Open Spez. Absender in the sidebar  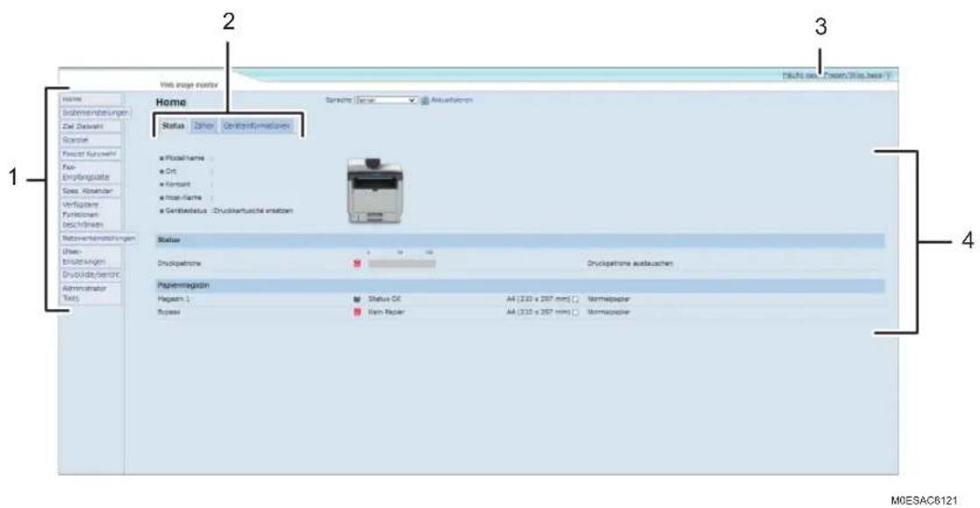(x=90, y=191)
